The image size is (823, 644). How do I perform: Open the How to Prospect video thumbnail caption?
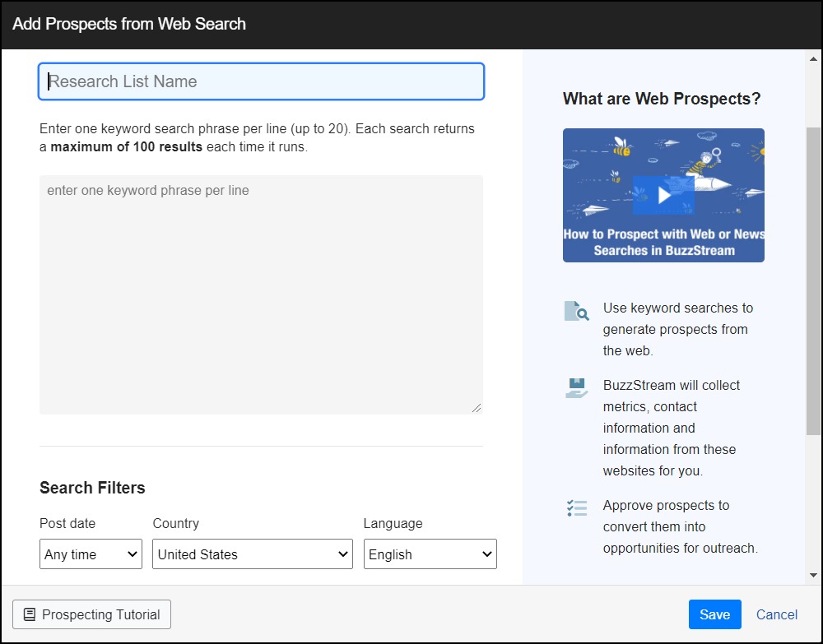[x=663, y=243]
